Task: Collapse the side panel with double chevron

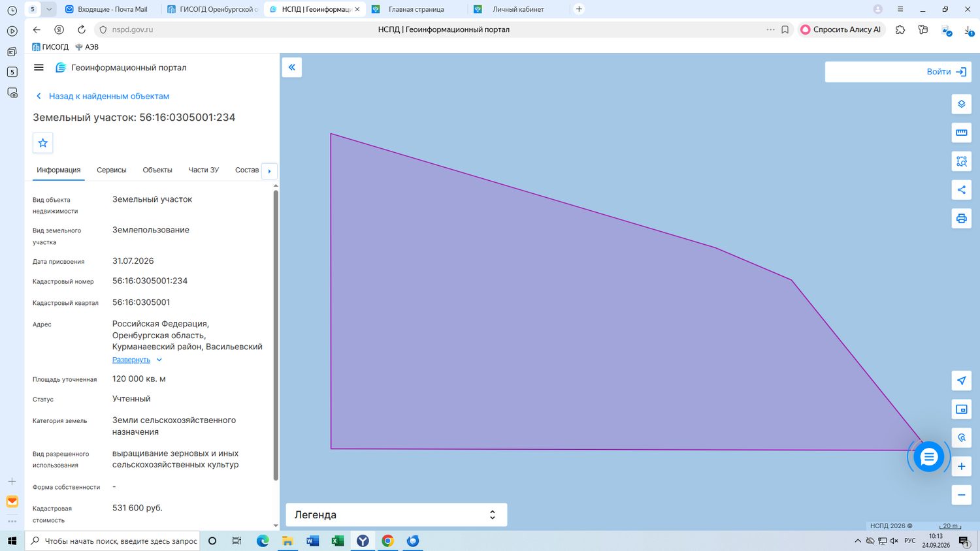Action: (x=291, y=67)
